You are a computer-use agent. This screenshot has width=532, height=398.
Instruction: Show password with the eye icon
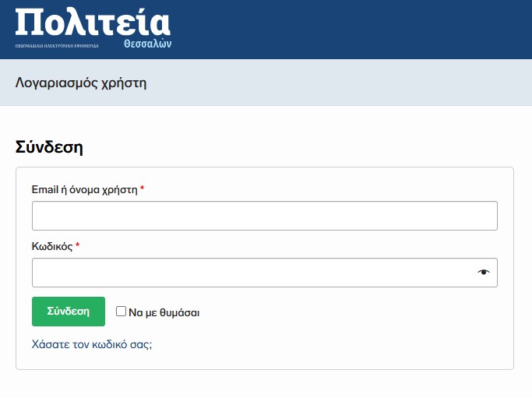pyautogui.click(x=484, y=273)
